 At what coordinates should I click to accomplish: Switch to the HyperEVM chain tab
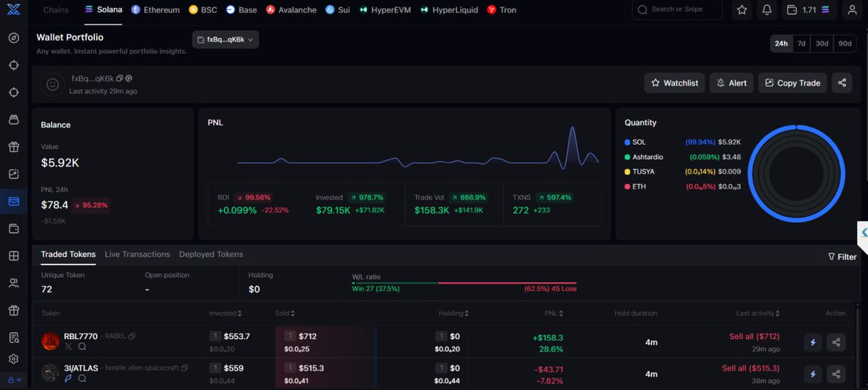(384, 10)
